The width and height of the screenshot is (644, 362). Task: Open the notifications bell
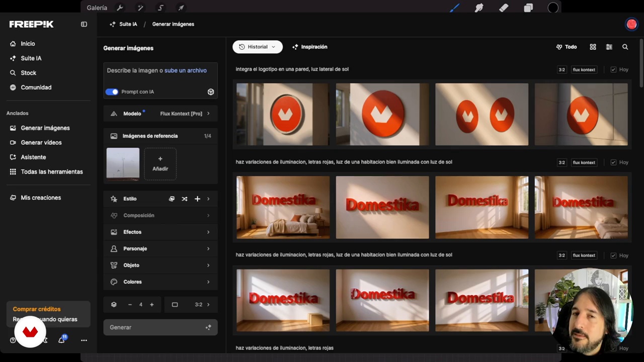(x=61, y=340)
